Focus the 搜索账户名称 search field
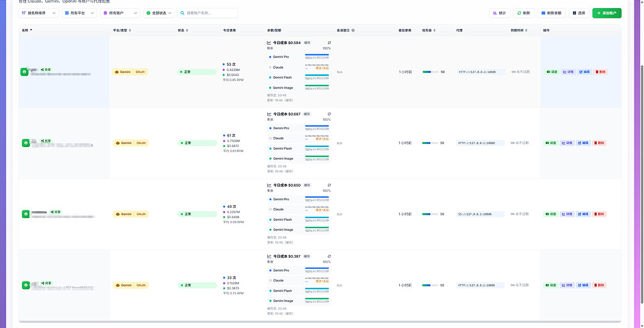Image resolution: width=644 pixels, height=328 pixels. coord(208,13)
